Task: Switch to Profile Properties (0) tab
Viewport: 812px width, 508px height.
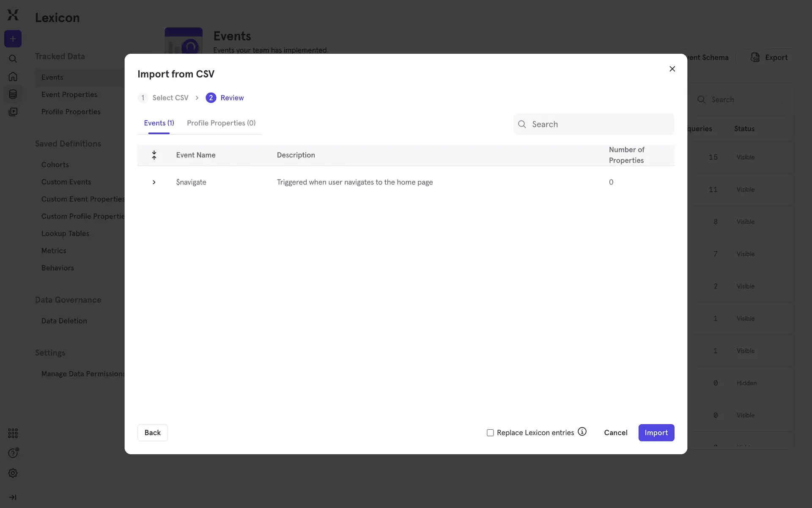Action: pyautogui.click(x=221, y=123)
